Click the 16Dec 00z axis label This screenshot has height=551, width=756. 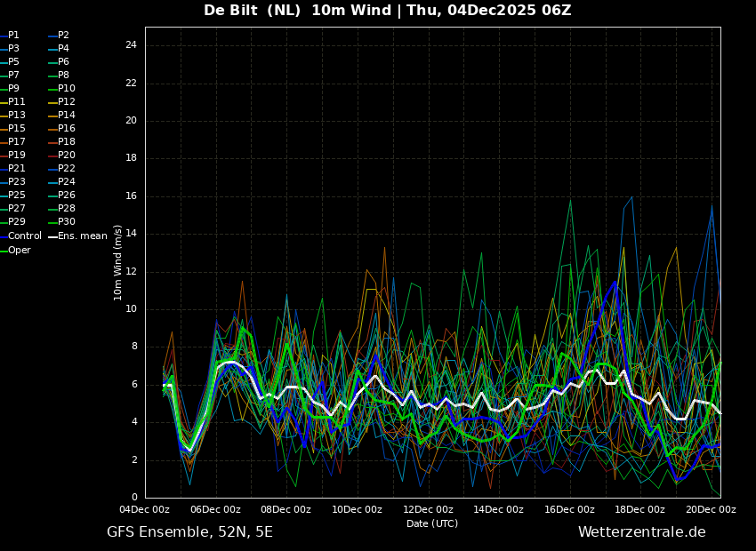point(569,510)
